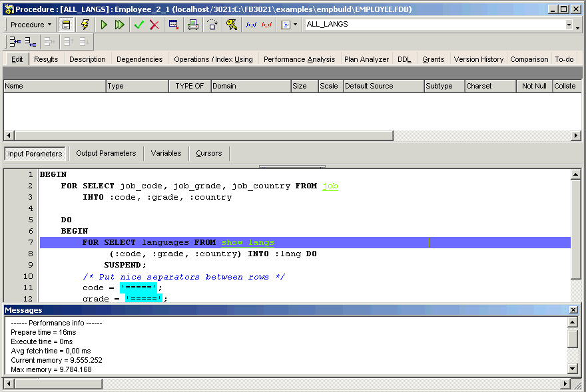Open grants with the yellow key icon
The image size is (586, 392).
pos(232,25)
